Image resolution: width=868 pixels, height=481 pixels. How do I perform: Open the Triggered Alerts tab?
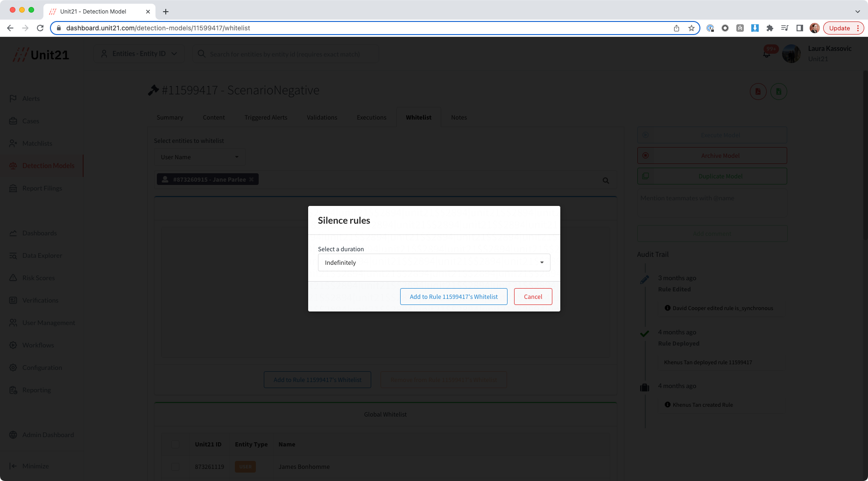coord(266,117)
